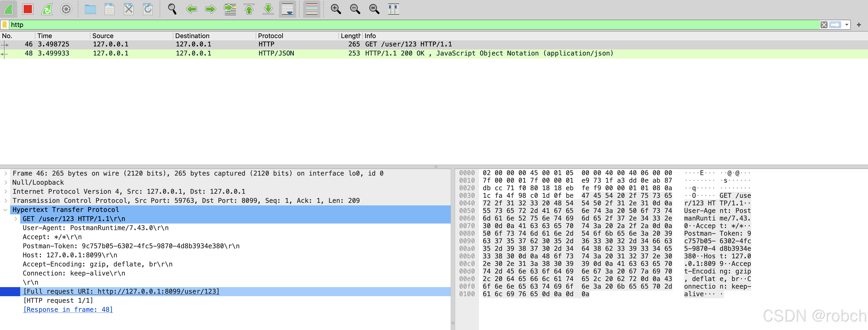
Task: Select packet 46 GET /user/123 row
Action: point(434,44)
